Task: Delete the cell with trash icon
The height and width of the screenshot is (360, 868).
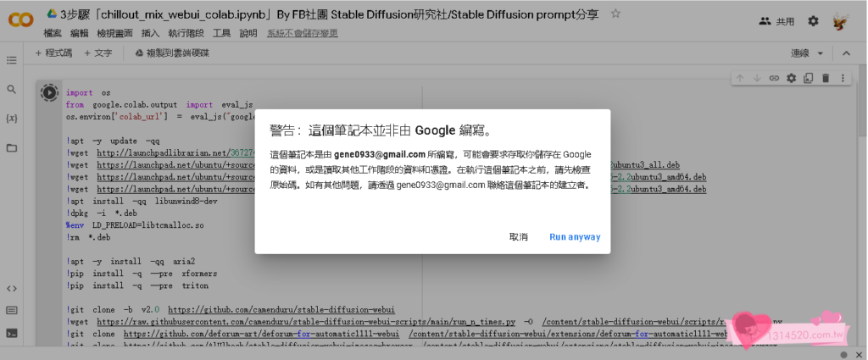Action: (x=826, y=78)
